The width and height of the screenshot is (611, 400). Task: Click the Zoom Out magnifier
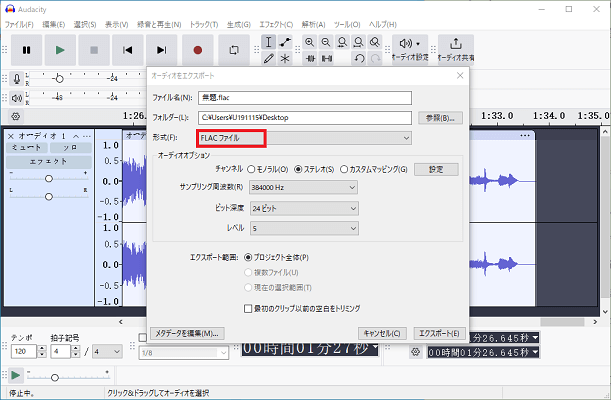coord(326,42)
